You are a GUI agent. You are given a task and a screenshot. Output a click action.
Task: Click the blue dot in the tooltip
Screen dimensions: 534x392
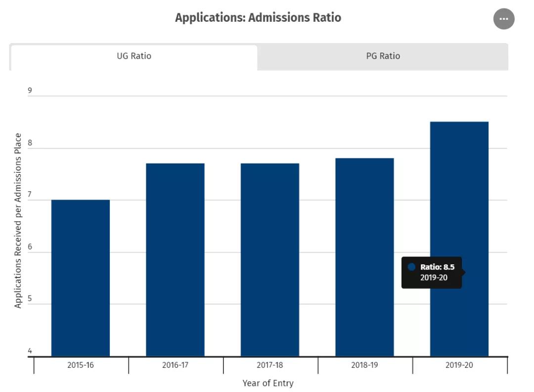pyautogui.click(x=411, y=267)
